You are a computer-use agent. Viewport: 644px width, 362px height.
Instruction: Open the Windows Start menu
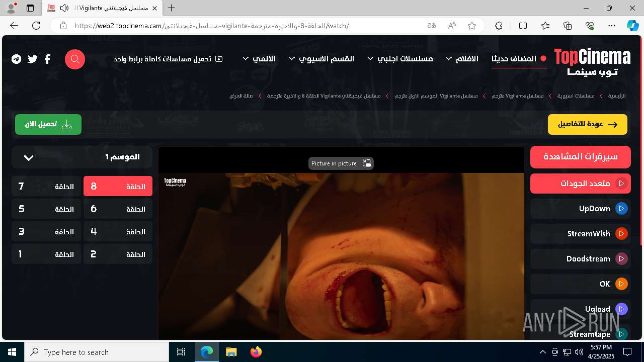pos(12,352)
